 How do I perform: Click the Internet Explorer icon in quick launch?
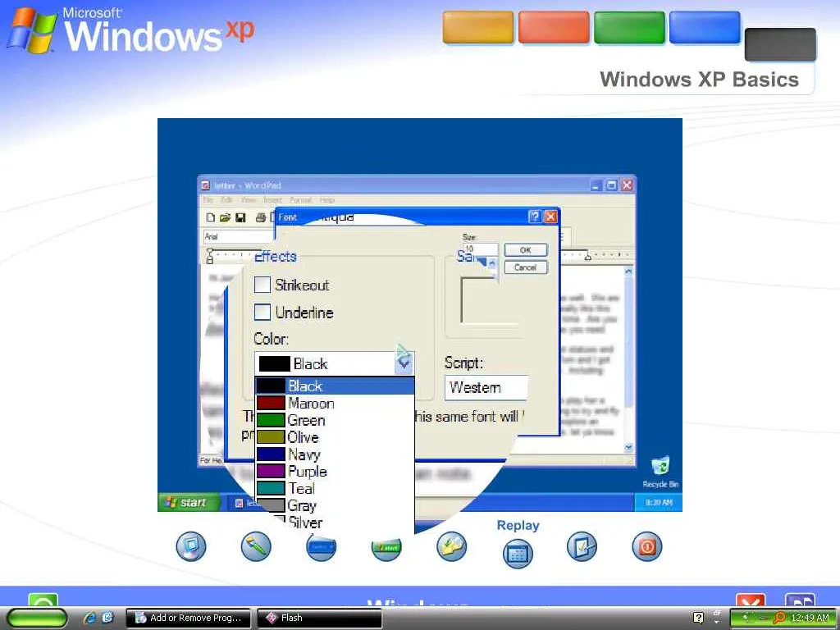(x=90, y=618)
